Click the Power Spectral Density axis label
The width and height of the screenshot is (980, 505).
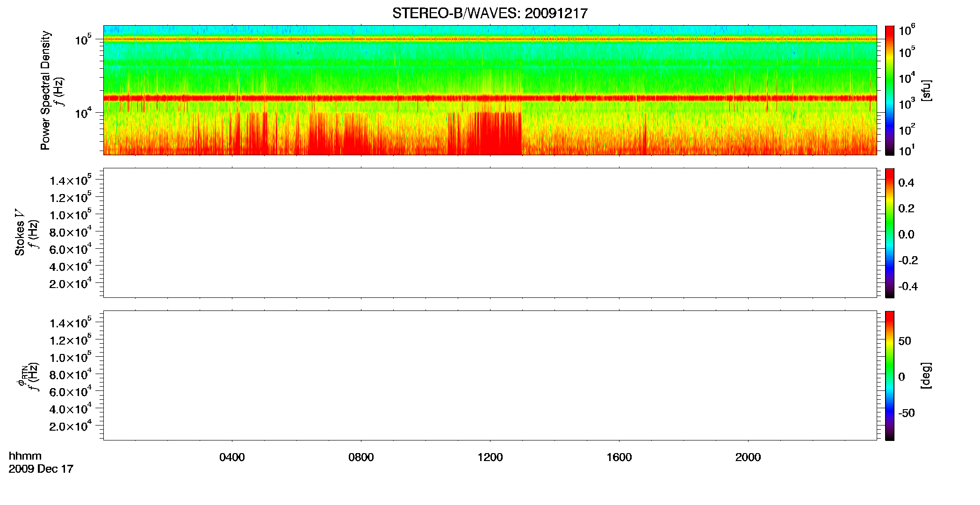pyautogui.click(x=45, y=90)
